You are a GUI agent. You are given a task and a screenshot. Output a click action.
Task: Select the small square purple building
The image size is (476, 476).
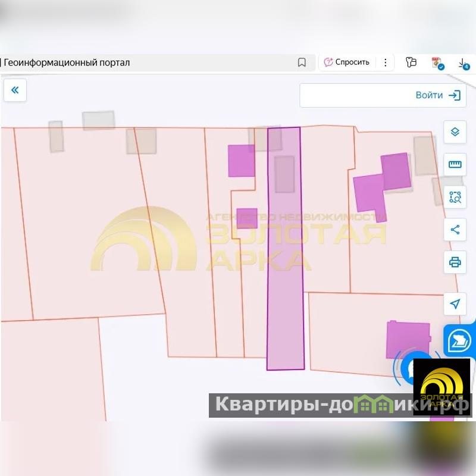point(246,218)
